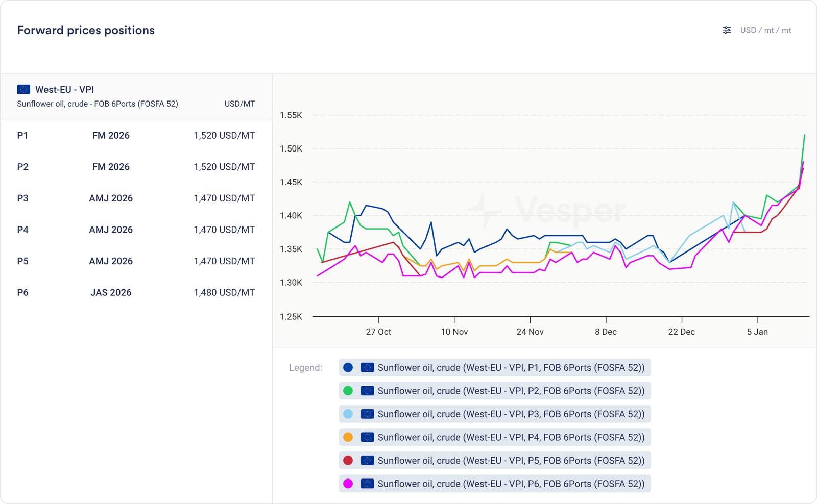
Task: Select the P6 JAS 2026 price row
Action: 136,293
